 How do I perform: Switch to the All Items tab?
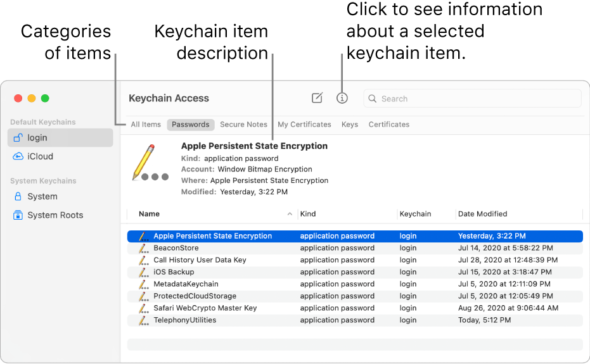(146, 125)
